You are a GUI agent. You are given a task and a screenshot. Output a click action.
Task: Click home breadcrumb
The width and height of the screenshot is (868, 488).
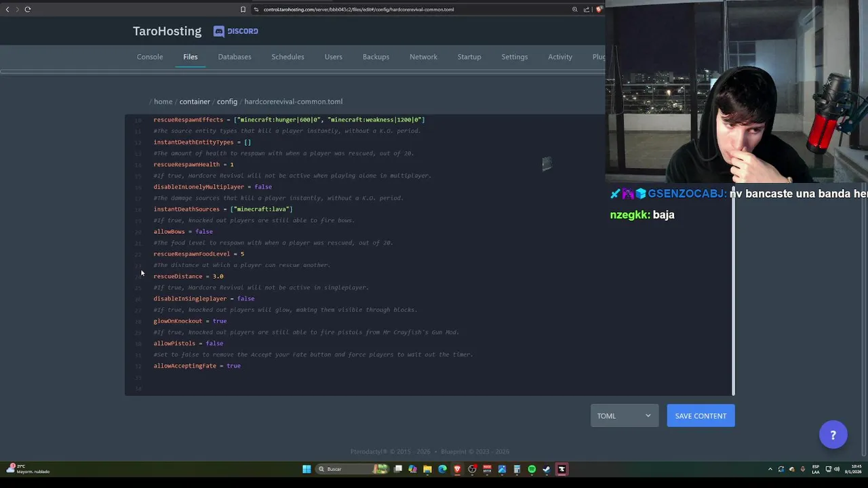click(163, 102)
